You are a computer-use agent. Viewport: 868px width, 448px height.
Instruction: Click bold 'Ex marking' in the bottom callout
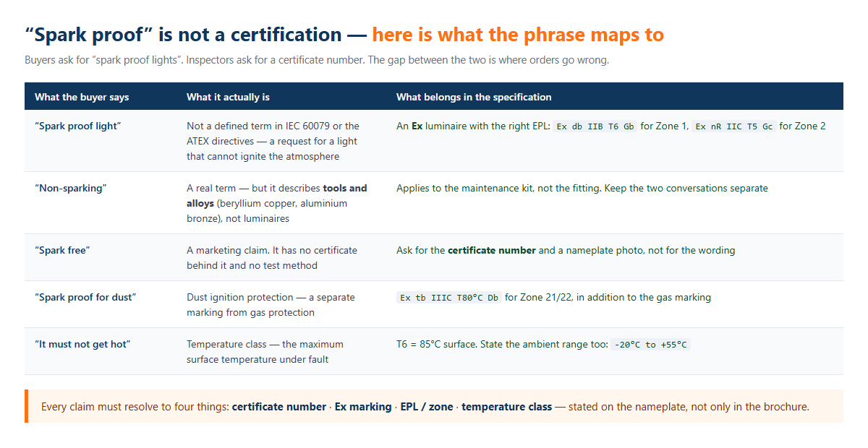[x=363, y=407]
